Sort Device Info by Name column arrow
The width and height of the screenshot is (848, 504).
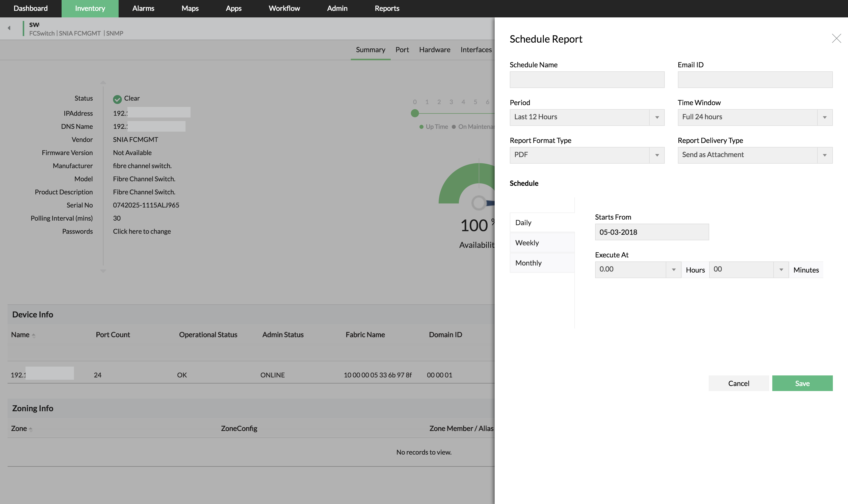tap(34, 335)
